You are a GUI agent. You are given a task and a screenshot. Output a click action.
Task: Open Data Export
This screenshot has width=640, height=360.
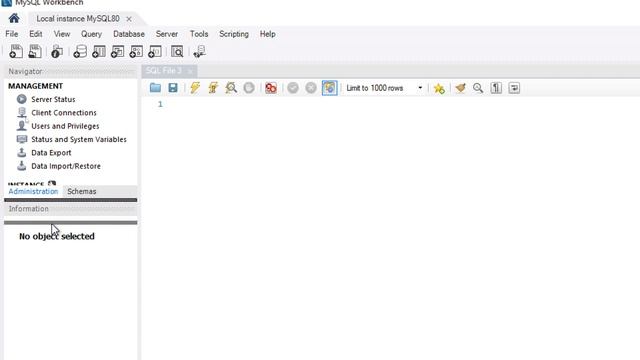pyautogui.click(x=51, y=153)
